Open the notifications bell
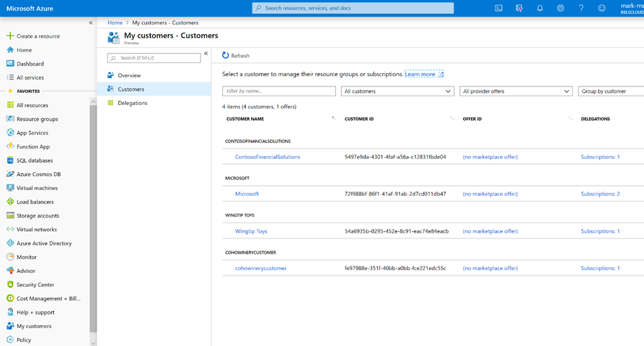Viewport: 644px width, 346px height. pyautogui.click(x=540, y=8)
